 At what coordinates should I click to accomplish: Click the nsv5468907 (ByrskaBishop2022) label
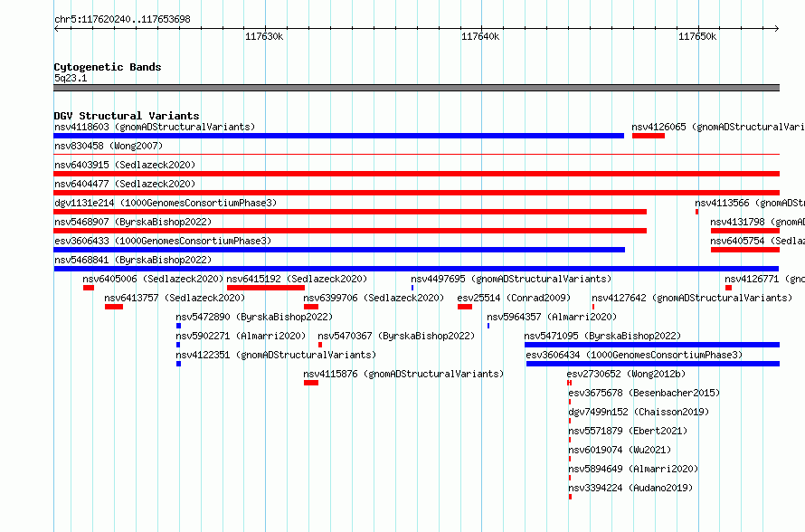pyautogui.click(x=133, y=222)
